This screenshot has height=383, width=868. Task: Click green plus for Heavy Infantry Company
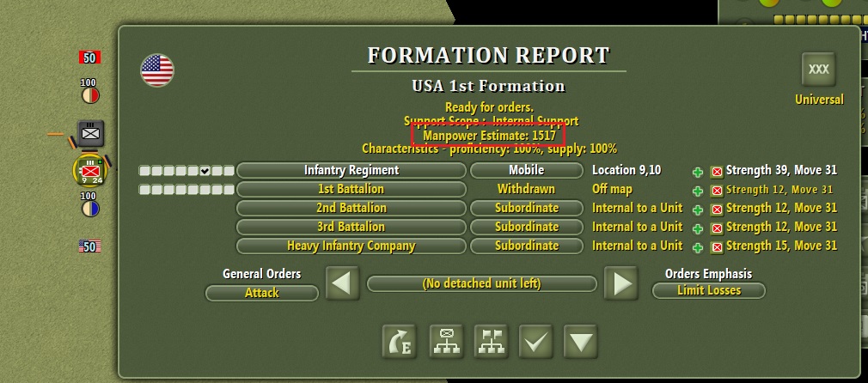click(698, 246)
